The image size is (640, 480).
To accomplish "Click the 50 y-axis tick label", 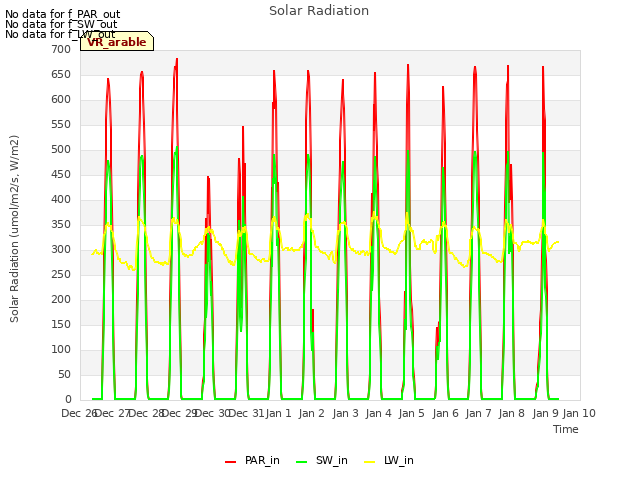I will 64,374.
